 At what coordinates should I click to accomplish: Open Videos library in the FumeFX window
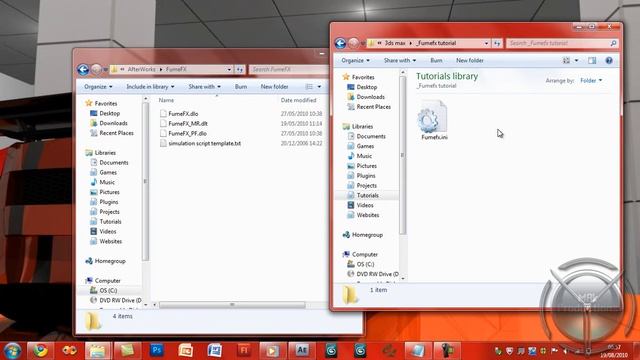tap(104, 231)
